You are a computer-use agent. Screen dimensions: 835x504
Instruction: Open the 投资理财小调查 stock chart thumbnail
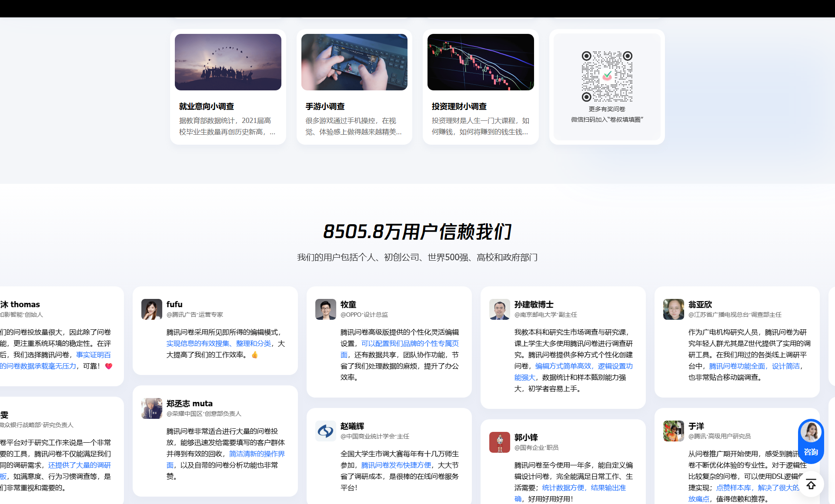coord(481,62)
